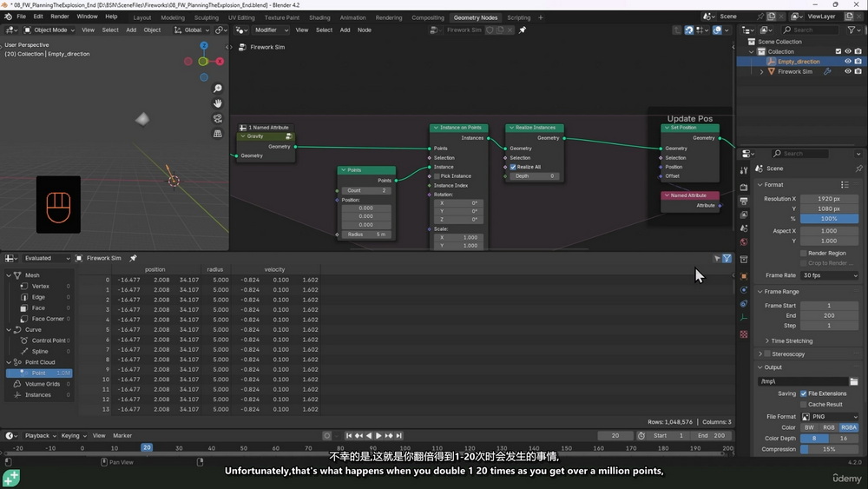The height and width of the screenshot is (489, 868).
Task: Play the animation forward
Action: pos(378,436)
